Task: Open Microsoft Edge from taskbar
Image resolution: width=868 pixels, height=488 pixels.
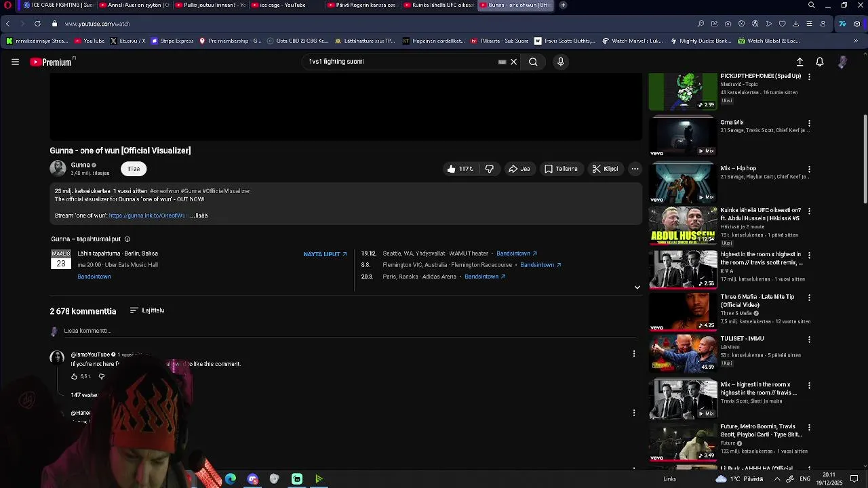Action: tap(231, 479)
